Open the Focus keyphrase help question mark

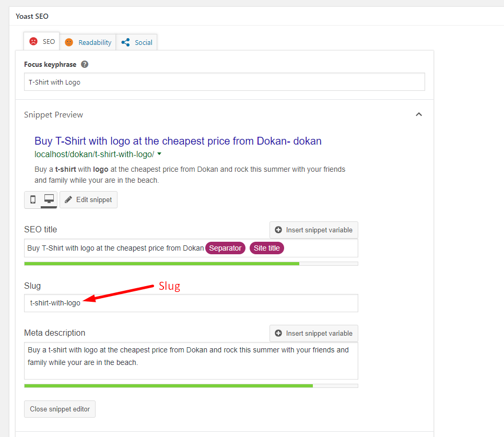(x=85, y=64)
